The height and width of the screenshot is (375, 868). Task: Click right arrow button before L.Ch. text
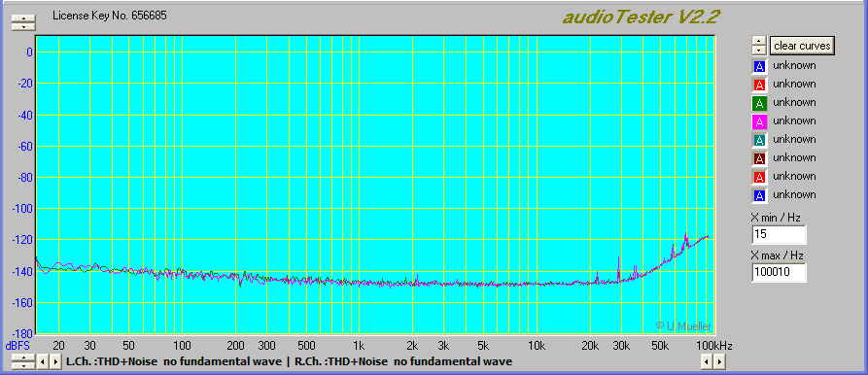point(55,362)
